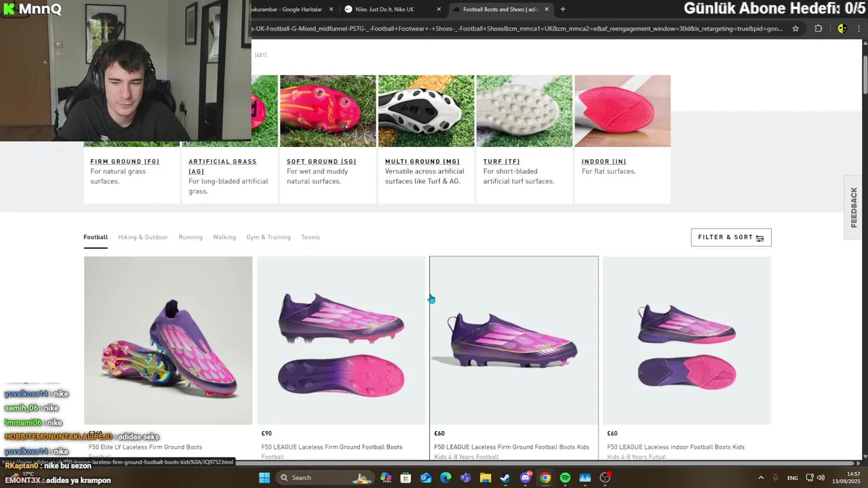Open File Explorer from taskbar
This screenshot has width=868, height=488.
coord(486,478)
